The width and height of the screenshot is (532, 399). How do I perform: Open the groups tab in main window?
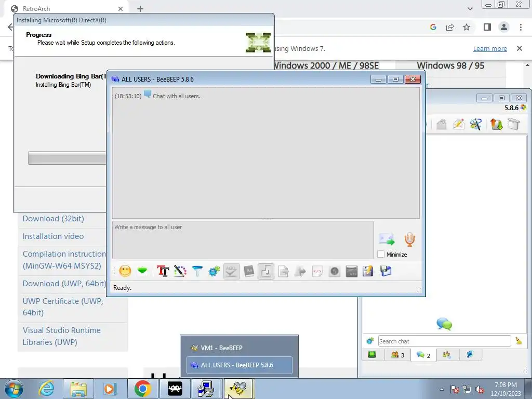[x=446, y=354]
